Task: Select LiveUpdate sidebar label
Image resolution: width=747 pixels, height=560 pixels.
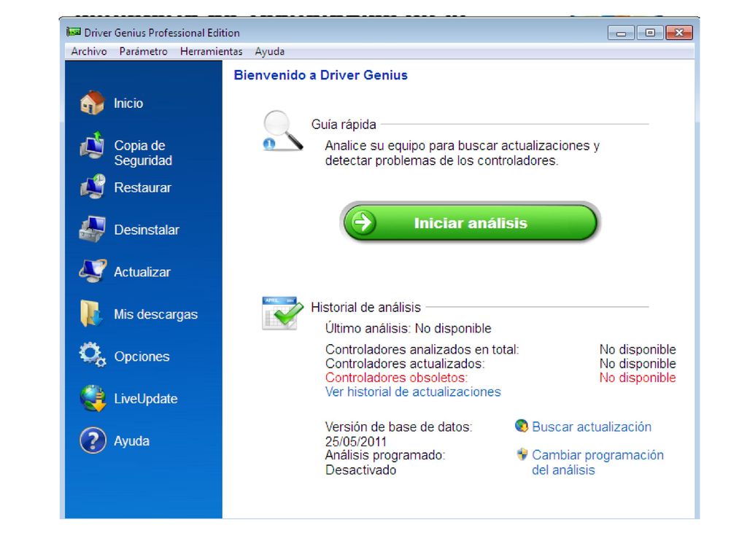Action: (146, 399)
